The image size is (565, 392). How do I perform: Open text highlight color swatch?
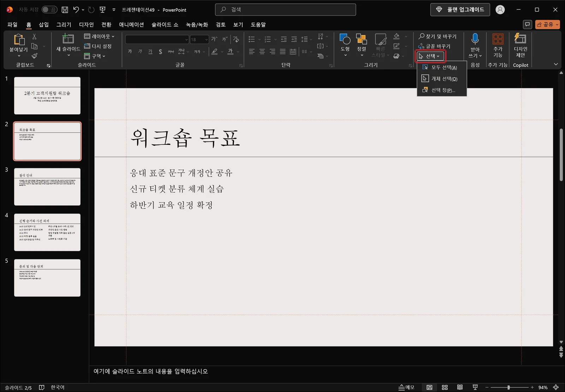(x=214, y=52)
